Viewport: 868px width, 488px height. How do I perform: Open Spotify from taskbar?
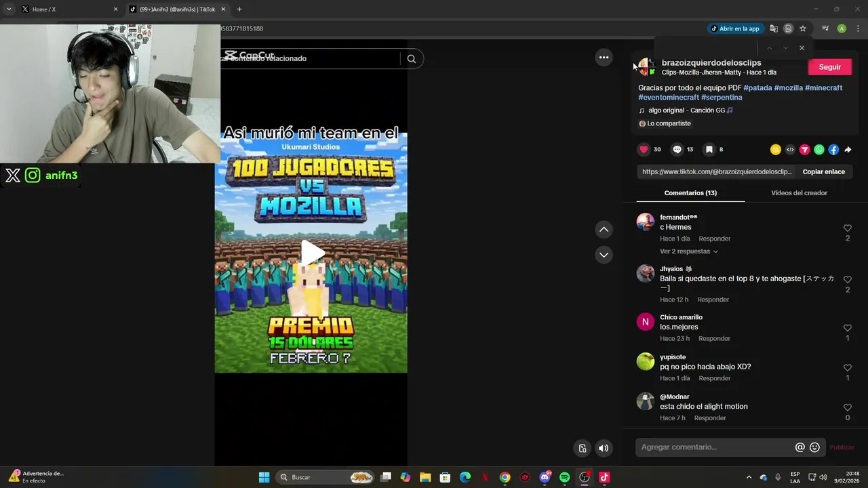point(564,477)
